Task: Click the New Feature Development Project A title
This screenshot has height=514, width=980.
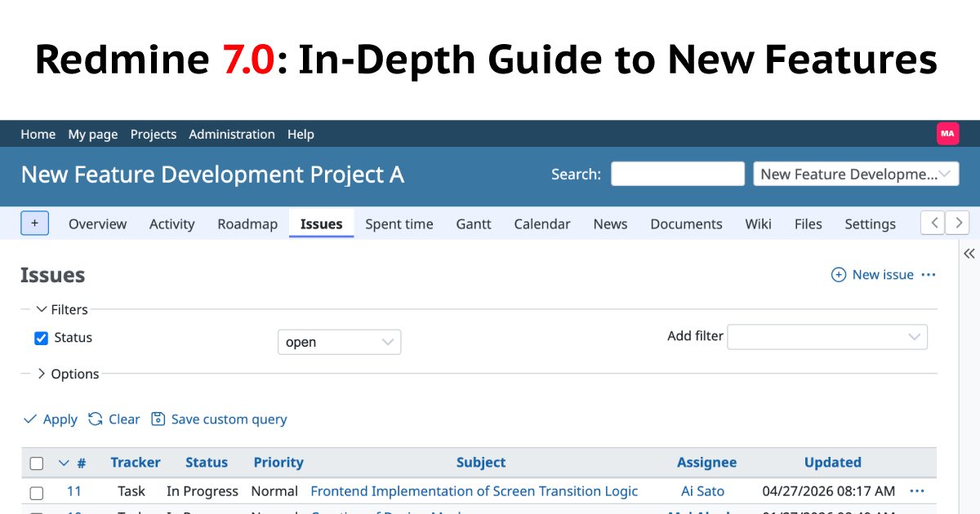Action: click(x=212, y=175)
